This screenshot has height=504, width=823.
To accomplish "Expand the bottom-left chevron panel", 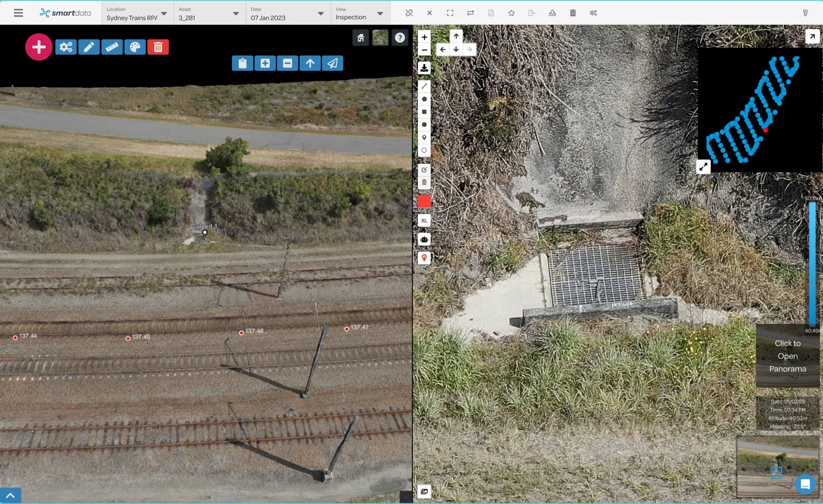I will (x=10, y=496).
